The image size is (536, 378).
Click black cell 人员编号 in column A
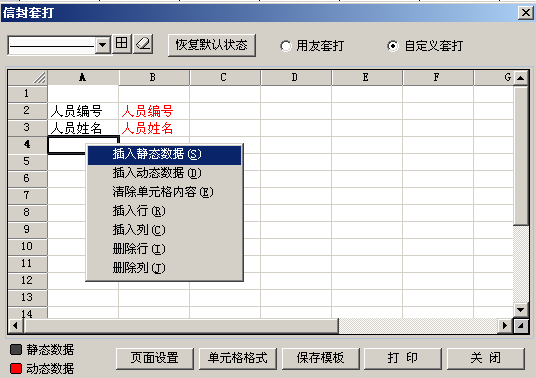point(83,111)
